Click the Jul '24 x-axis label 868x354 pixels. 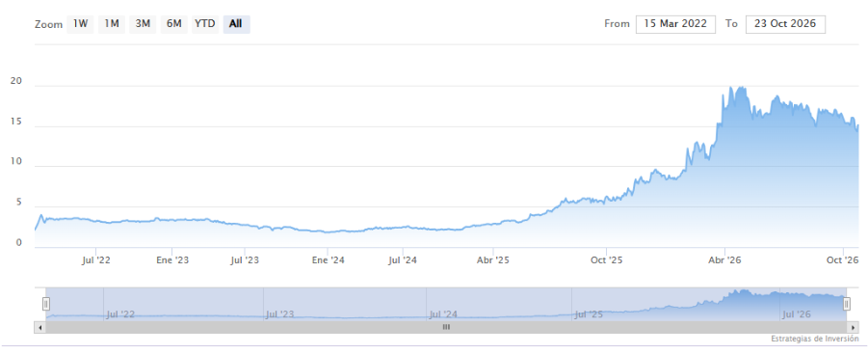(403, 259)
